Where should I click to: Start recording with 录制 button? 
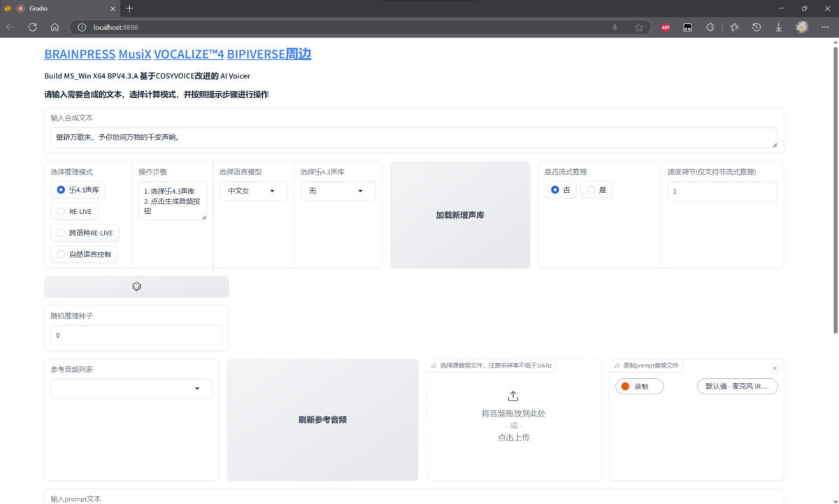[640, 386]
